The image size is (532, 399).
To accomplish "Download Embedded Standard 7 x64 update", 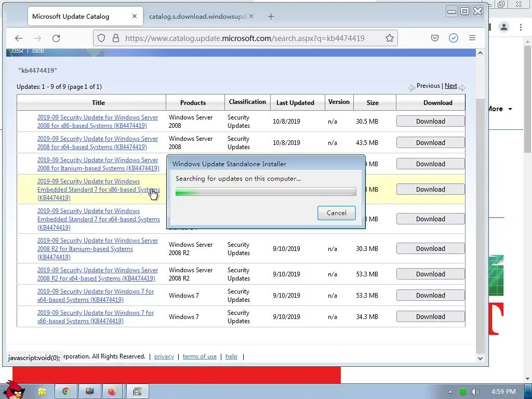I will click(431, 219).
